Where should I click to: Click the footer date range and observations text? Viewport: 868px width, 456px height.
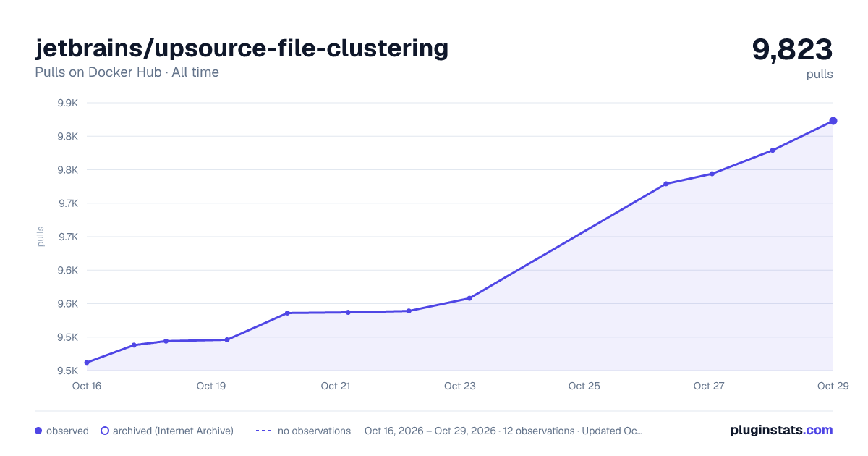pos(503,431)
